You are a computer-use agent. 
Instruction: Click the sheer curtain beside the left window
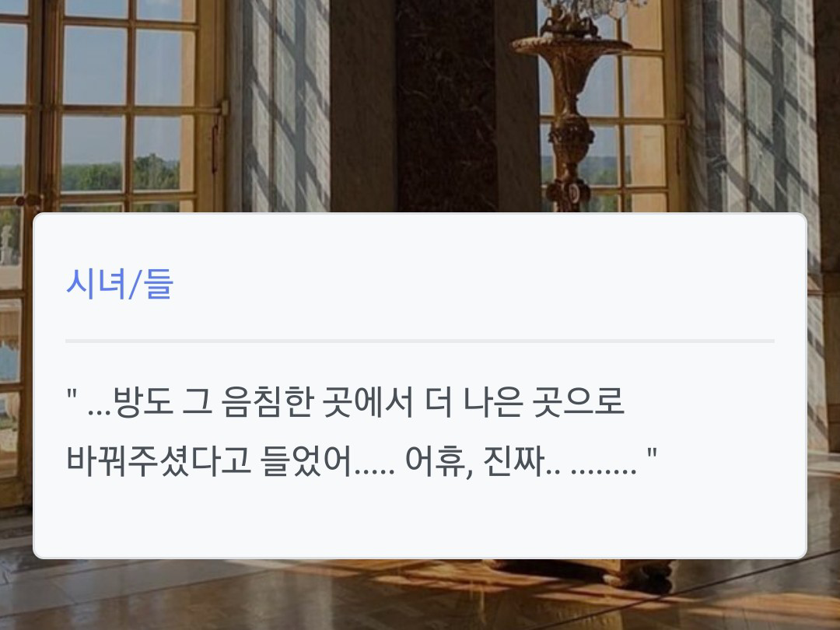[x=285, y=106]
